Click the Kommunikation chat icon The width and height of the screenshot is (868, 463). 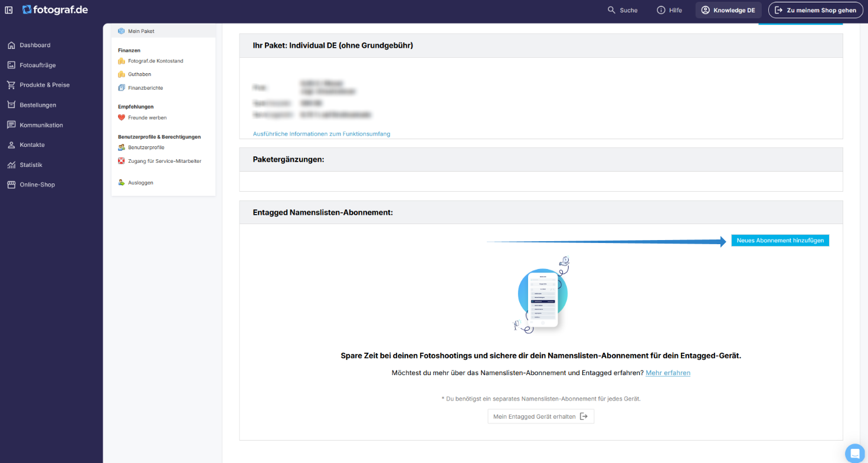point(11,125)
